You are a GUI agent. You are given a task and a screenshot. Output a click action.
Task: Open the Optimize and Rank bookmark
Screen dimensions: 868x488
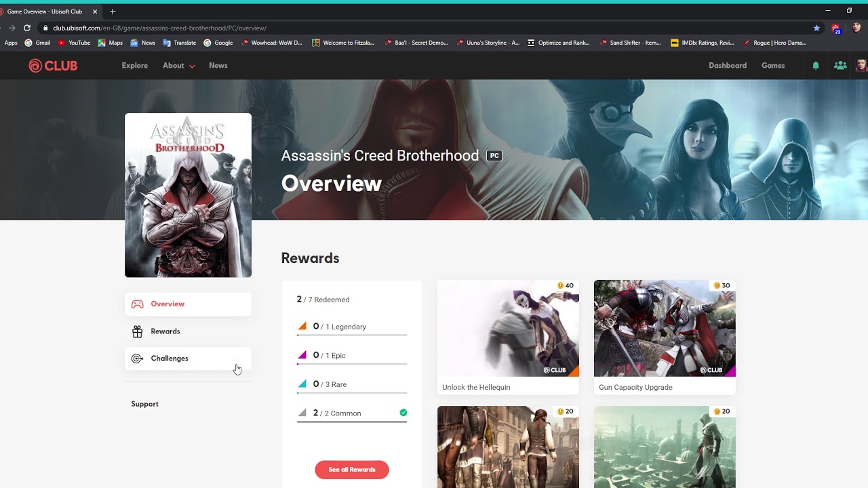(x=558, y=43)
